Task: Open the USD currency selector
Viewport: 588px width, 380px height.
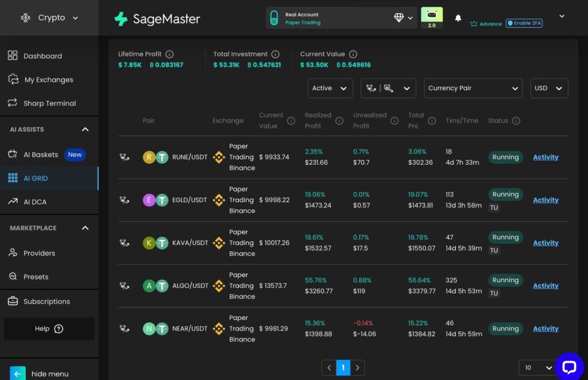Action: click(x=548, y=88)
